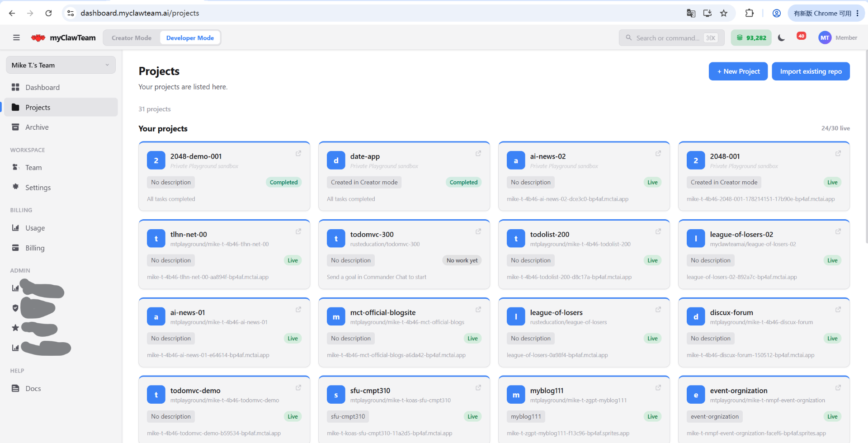The height and width of the screenshot is (443, 868).
Task: Open external link icon on the discux-forum card
Action: pos(838,310)
